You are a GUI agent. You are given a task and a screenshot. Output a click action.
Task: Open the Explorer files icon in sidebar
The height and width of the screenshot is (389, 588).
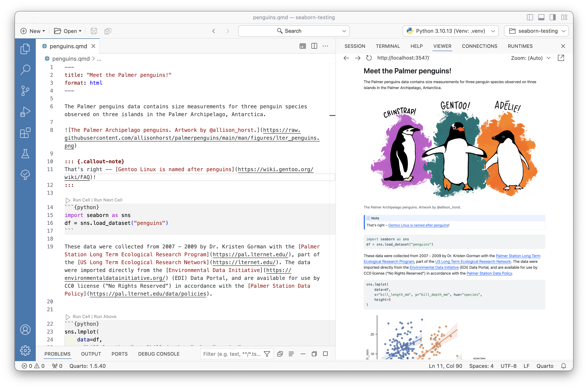pos(25,49)
